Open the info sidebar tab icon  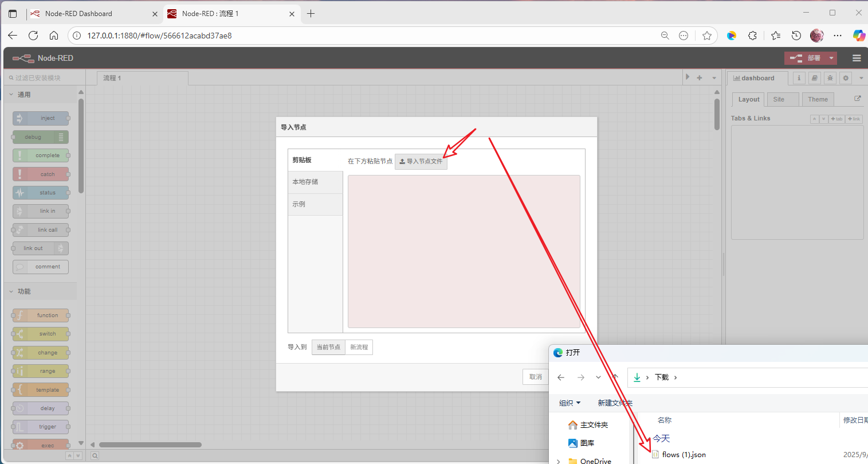[x=799, y=78]
